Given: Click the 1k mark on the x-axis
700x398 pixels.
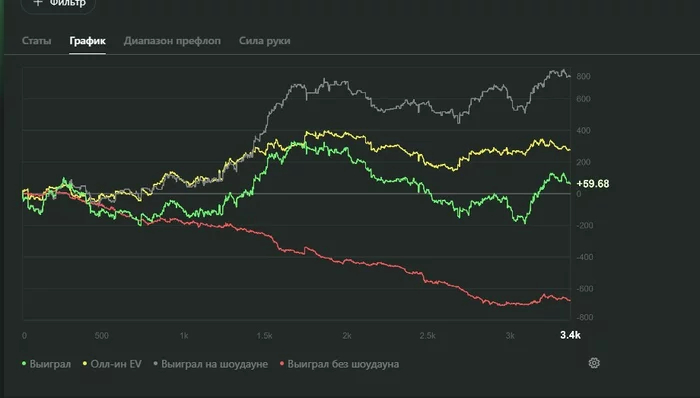Looking at the screenshot, I should click(x=184, y=336).
